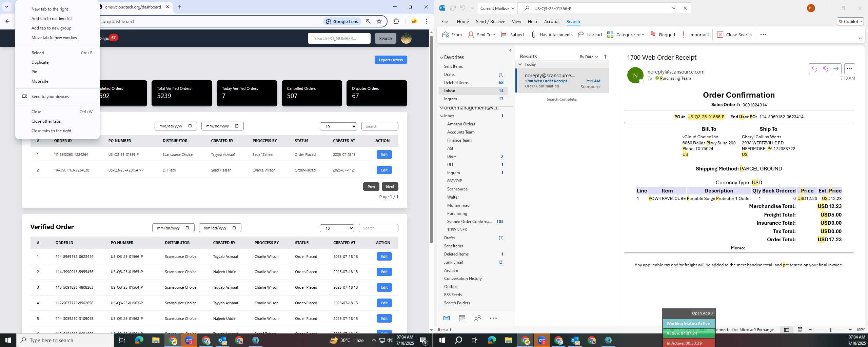Filter search results by Important
Viewport: 868px width, 347px height.
[695, 35]
